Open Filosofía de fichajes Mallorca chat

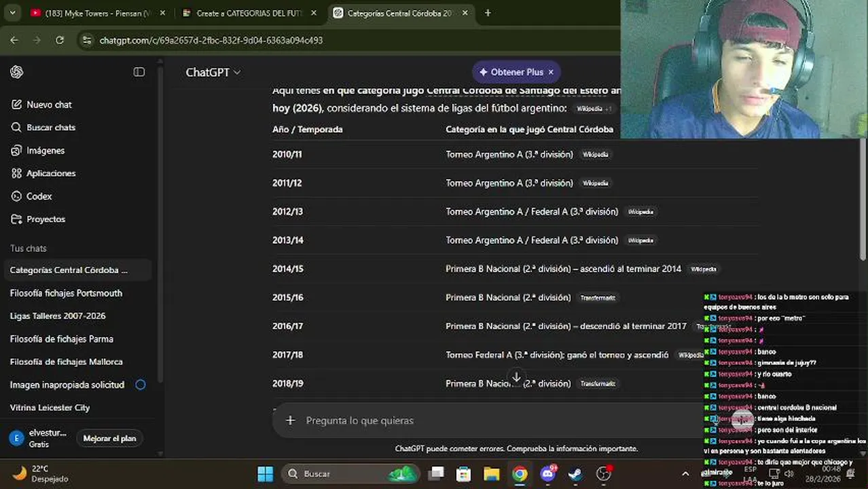click(x=78, y=362)
